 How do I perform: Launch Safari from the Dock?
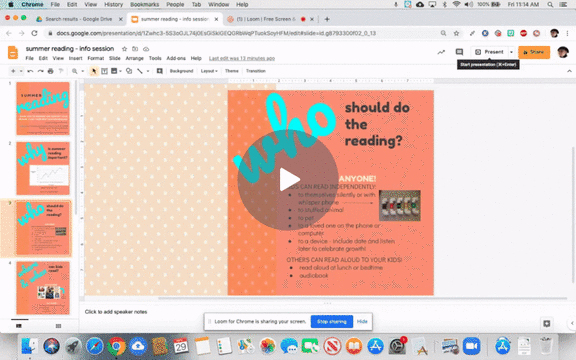pyautogui.click(x=94, y=346)
